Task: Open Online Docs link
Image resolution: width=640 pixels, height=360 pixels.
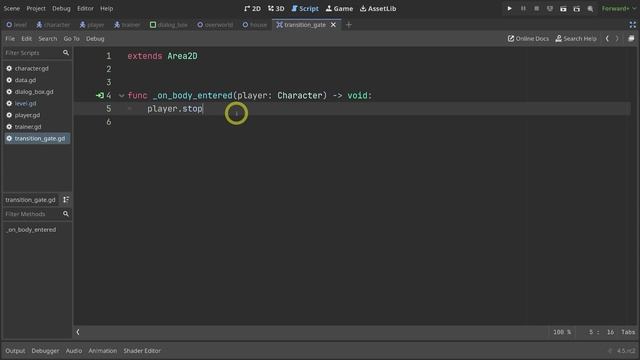Action: [528, 38]
